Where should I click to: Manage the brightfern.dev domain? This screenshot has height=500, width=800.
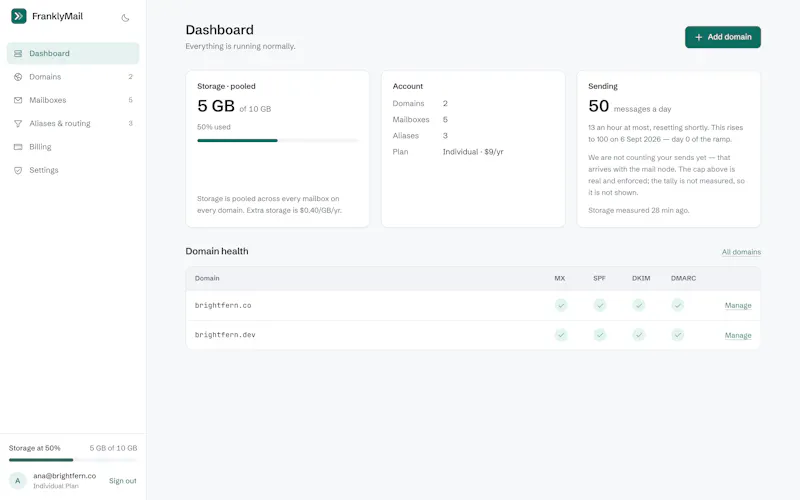tap(738, 335)
